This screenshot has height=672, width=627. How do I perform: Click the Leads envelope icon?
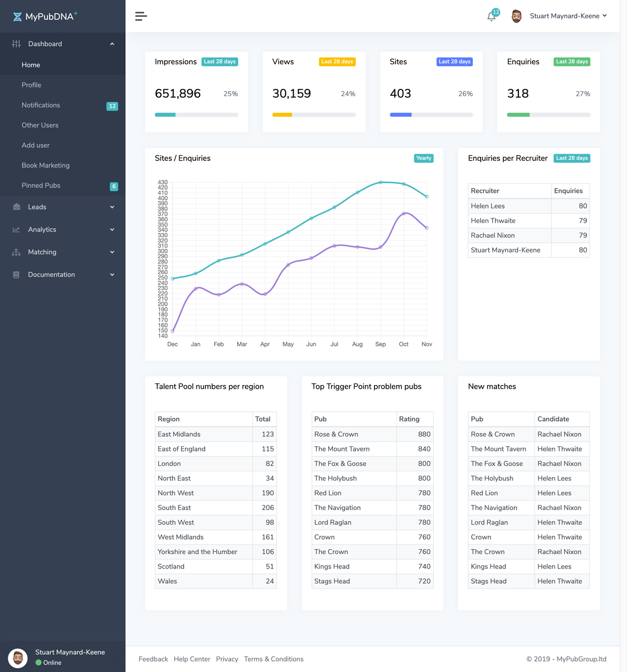pyautogui.click(x=16, y=206)
